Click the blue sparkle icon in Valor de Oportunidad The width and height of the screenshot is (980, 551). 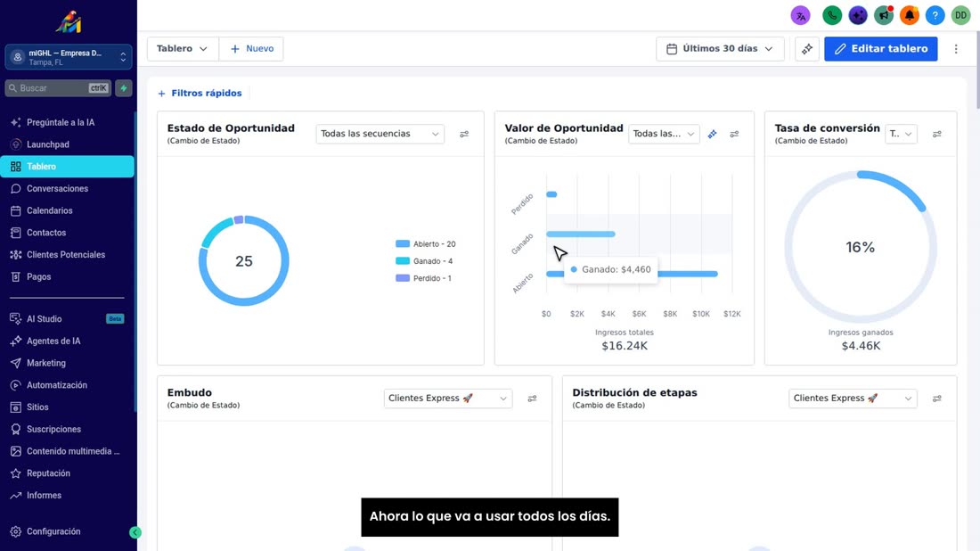click(712, 134)
